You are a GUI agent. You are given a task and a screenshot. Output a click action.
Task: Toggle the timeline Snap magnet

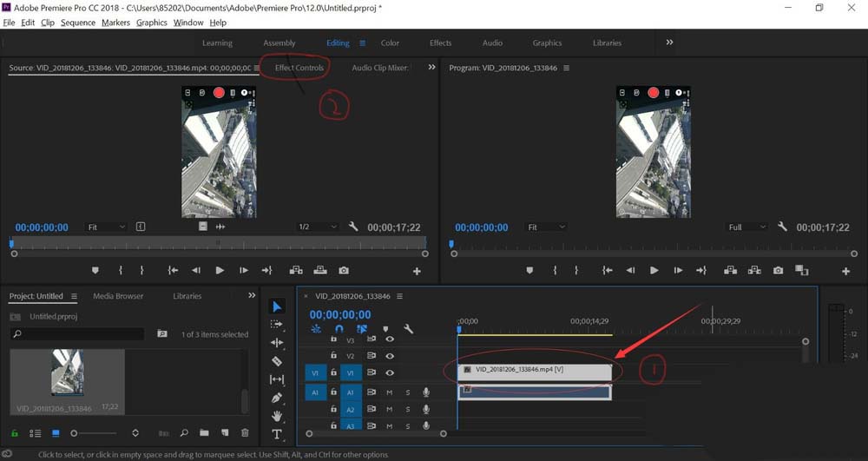pos(339,330)
